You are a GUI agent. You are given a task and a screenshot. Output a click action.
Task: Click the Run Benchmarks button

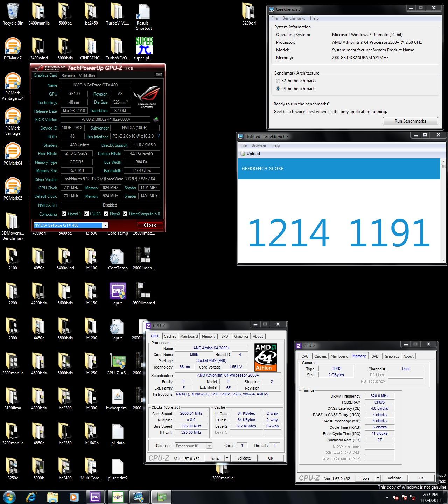tap(410, 121)
